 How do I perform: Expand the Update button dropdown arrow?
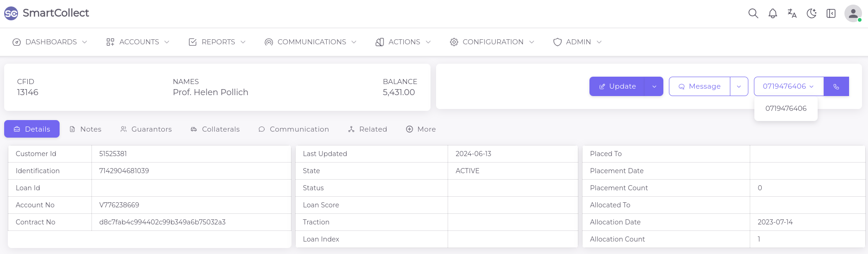[x=654, y=86]
